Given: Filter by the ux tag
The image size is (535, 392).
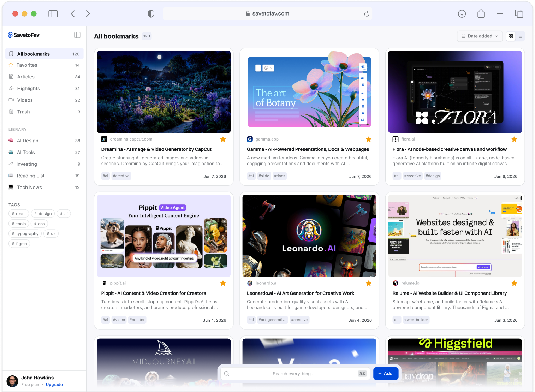Looking at the screenshot, I should (x=51, y=234).
